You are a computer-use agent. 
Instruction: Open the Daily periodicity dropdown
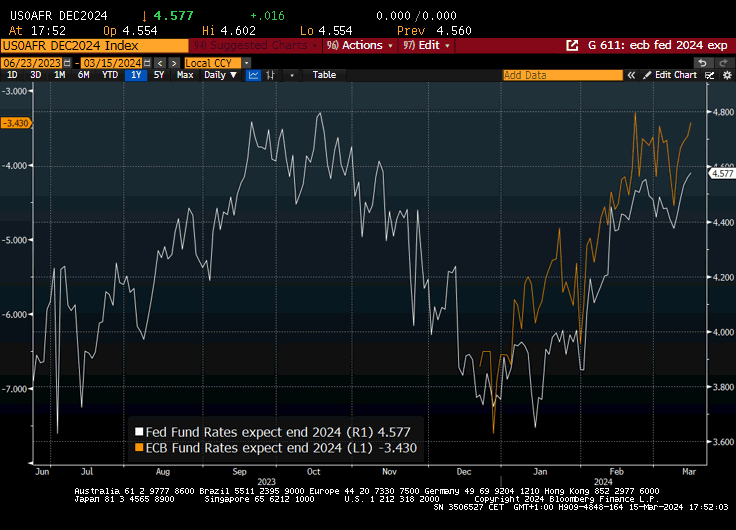pyautogui.click(x=220, y=75)
